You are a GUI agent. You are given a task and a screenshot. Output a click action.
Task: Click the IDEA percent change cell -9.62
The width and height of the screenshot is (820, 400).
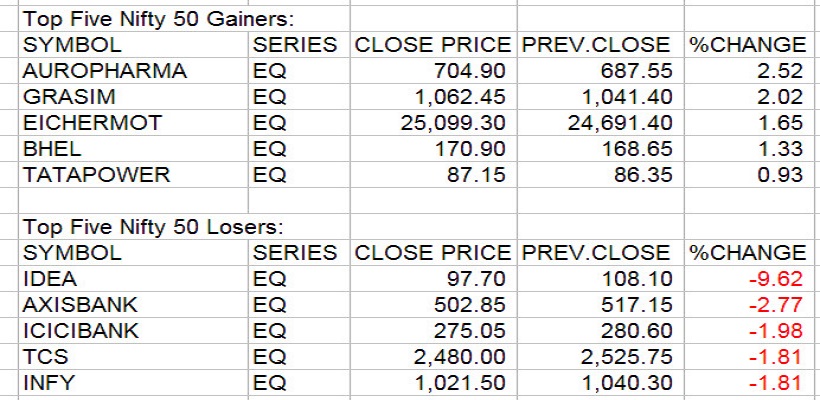[x=777, y=279]
